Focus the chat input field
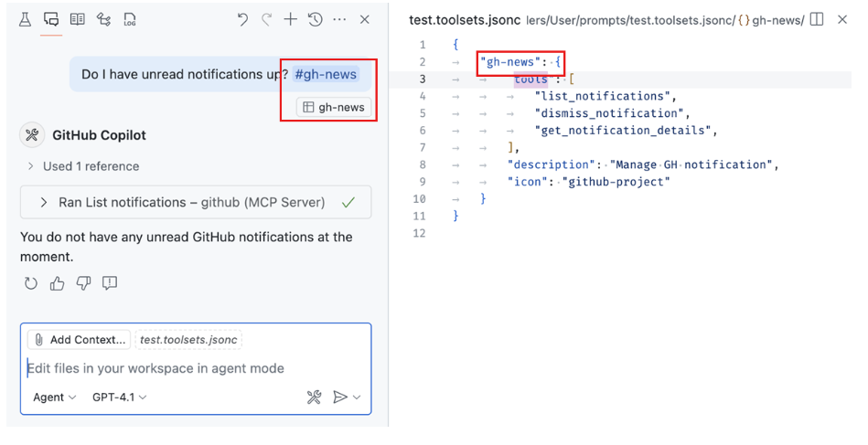 tap(196, 368)
